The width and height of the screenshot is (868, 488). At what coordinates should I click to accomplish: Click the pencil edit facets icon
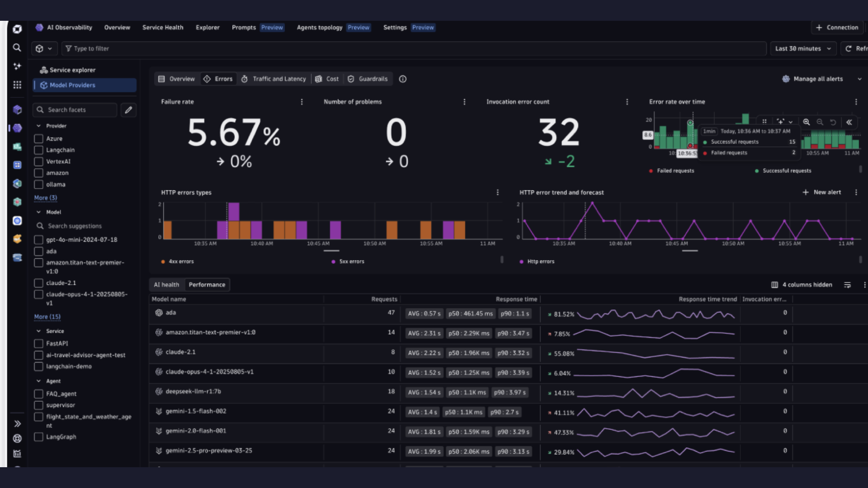[128, 110]
